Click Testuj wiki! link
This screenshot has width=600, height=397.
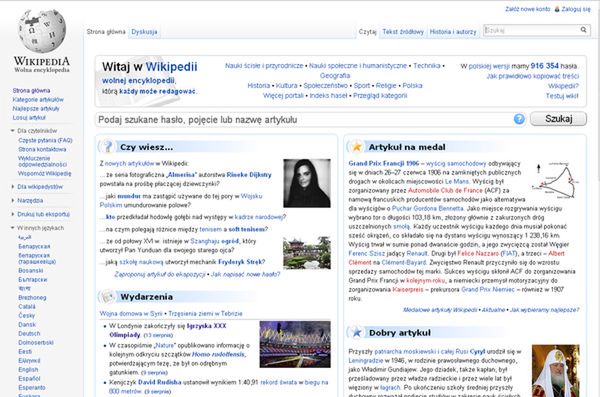562,96
